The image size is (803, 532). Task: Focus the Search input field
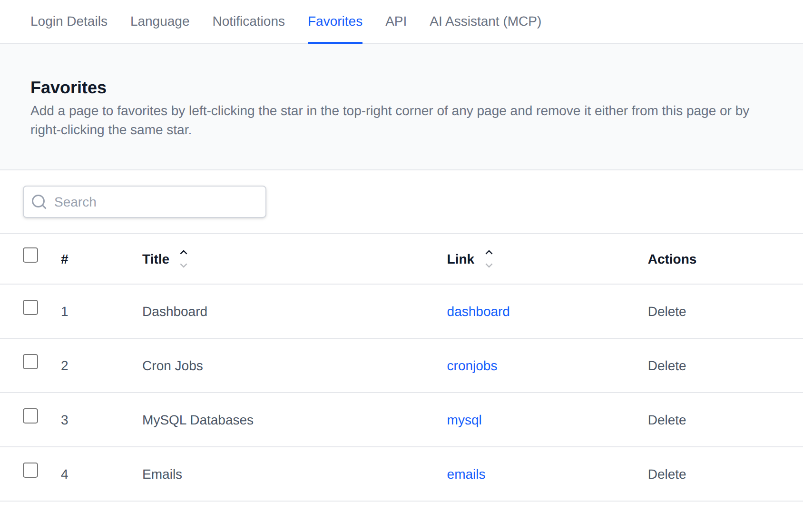pos(145,202)
